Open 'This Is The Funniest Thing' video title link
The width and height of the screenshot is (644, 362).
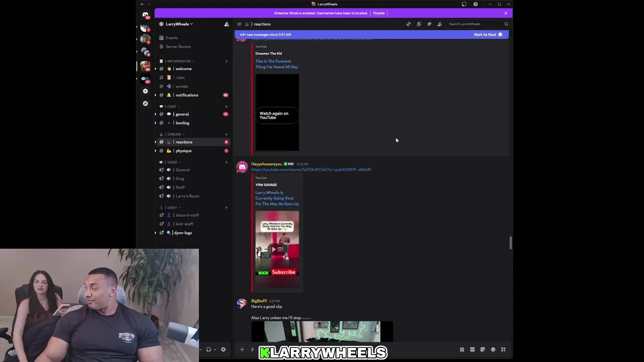pos(277,64)
